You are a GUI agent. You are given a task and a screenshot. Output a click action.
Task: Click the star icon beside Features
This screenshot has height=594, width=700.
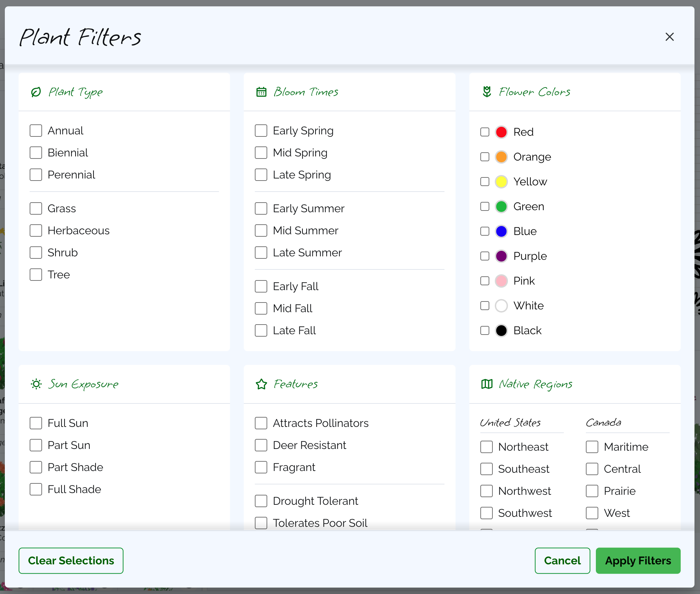[261, 384]
